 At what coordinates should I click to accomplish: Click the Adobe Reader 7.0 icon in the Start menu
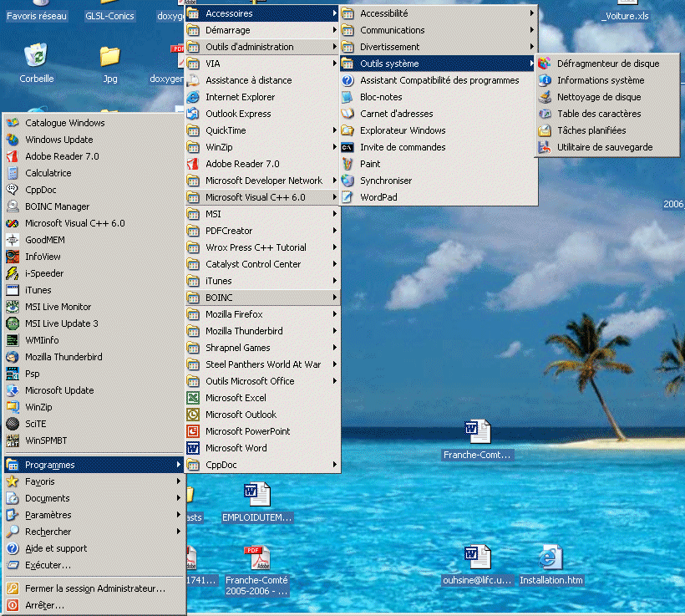point(13,156)
